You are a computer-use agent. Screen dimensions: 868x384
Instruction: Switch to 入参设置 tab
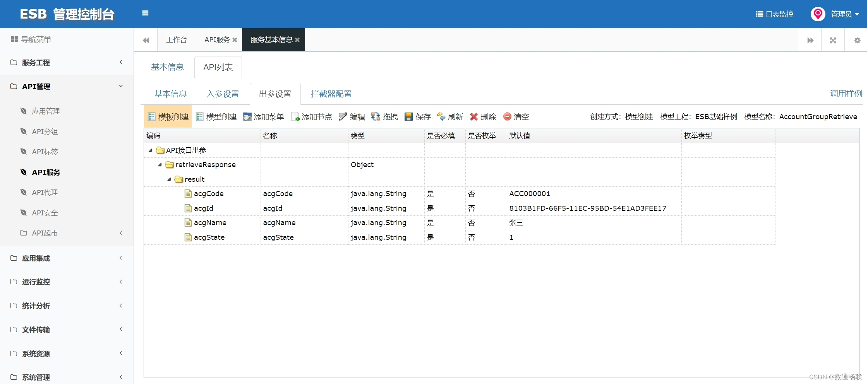pyautogui.click(x=223, y=94)
